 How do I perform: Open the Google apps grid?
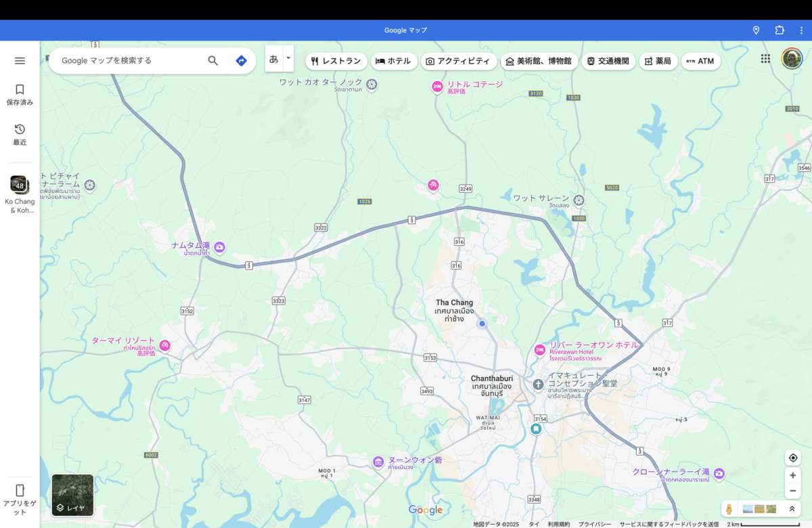tap(765, 59)
